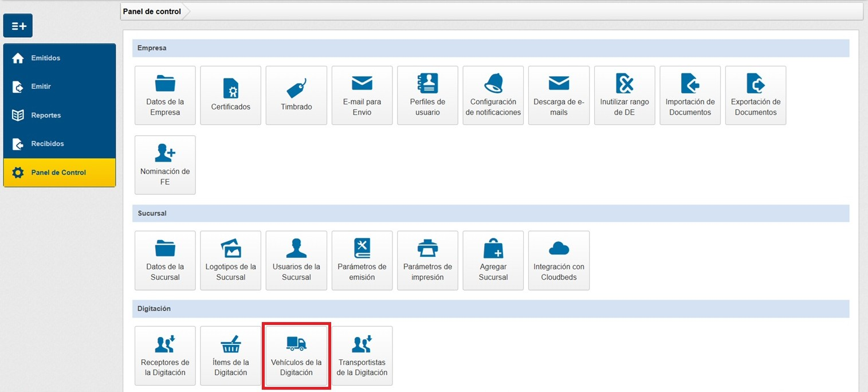Viewport: 868px width, 392px height.
Task: Open Perfiles de usuario
Action: tap(427, 95)
